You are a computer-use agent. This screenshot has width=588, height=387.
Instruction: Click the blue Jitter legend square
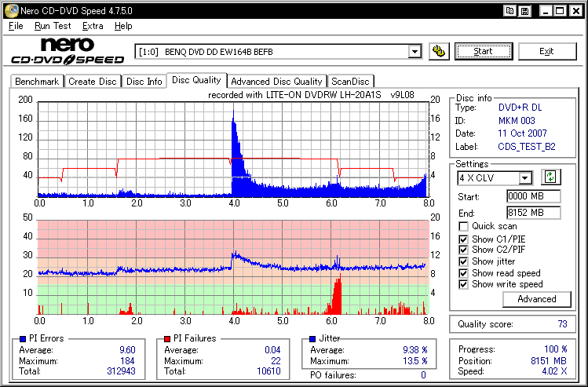312,339
